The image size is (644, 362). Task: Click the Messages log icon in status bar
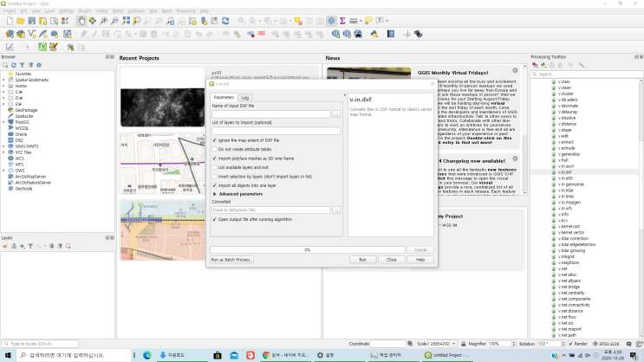click(628, 344)
